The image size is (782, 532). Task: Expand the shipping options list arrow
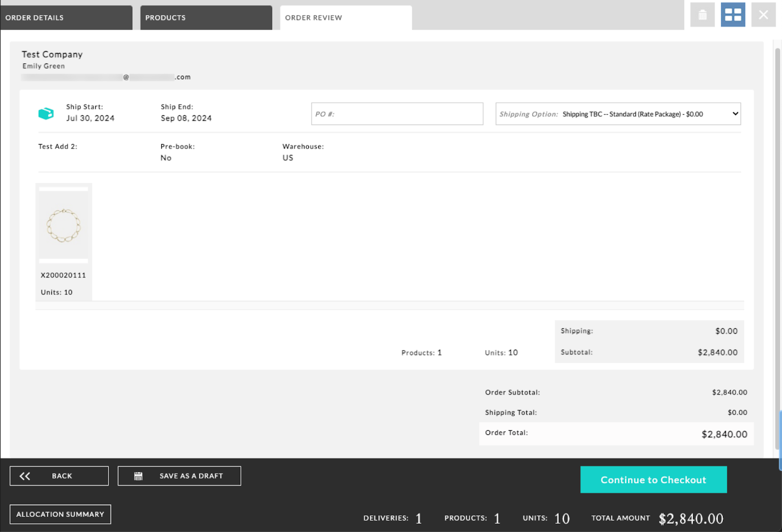(735, 114)
